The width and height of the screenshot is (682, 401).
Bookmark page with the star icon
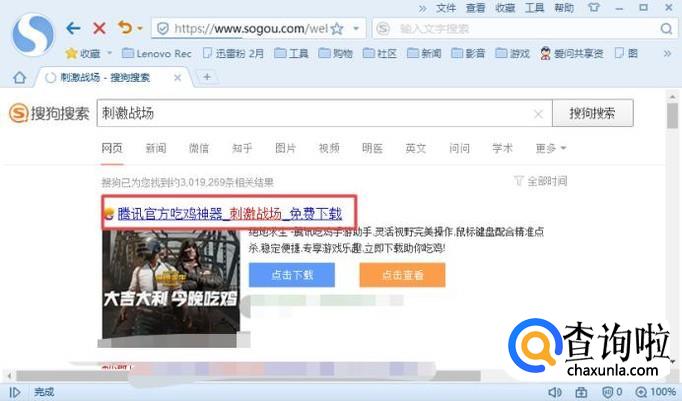(x=337, y=29)
